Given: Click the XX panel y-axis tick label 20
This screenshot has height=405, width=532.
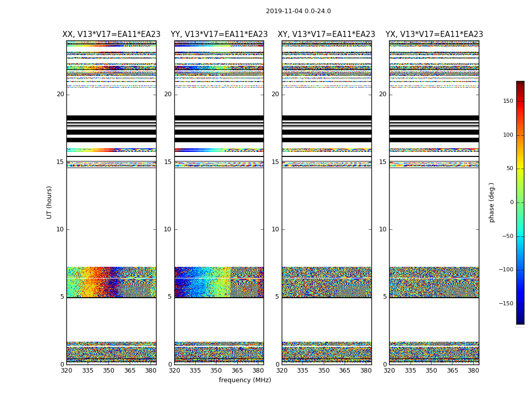Looking at the screenshot, I should click(x=60, y=94).
